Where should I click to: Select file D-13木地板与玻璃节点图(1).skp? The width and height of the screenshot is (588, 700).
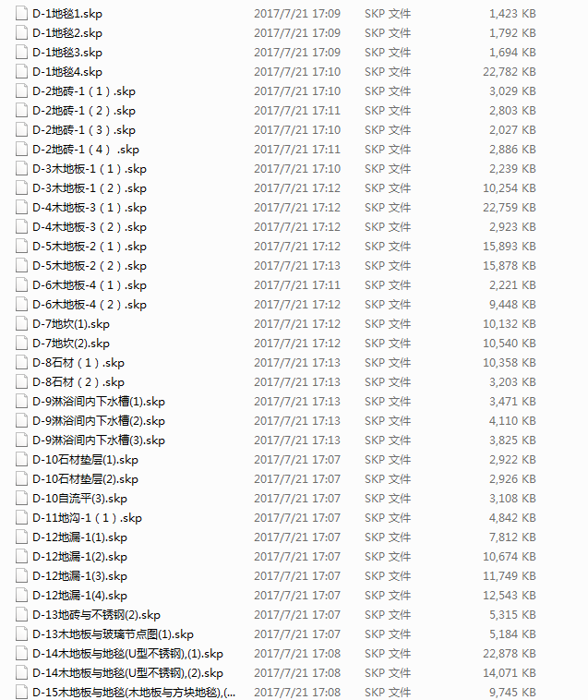(x=113, y=634)
